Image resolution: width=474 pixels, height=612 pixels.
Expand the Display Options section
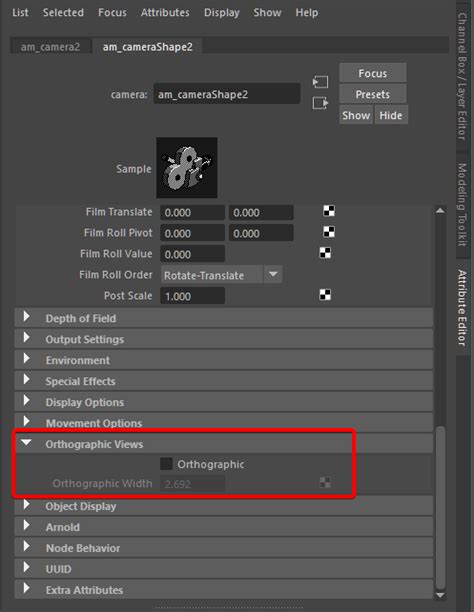click(223, 402)
